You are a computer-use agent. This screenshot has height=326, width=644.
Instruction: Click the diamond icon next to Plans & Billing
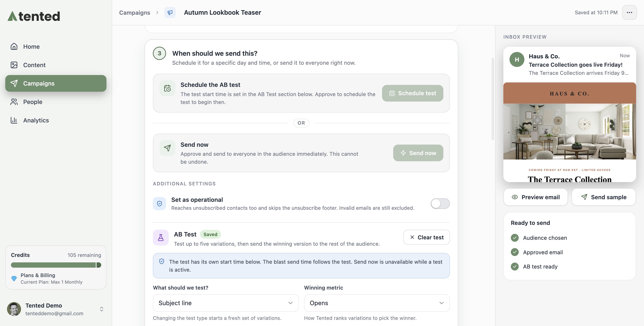pyautogui.click(x=14, y=278)
